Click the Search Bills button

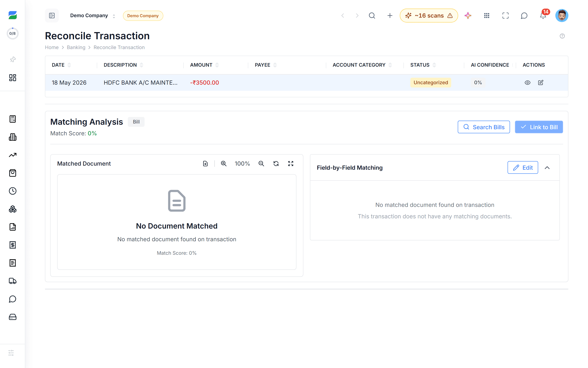[484, 127]
